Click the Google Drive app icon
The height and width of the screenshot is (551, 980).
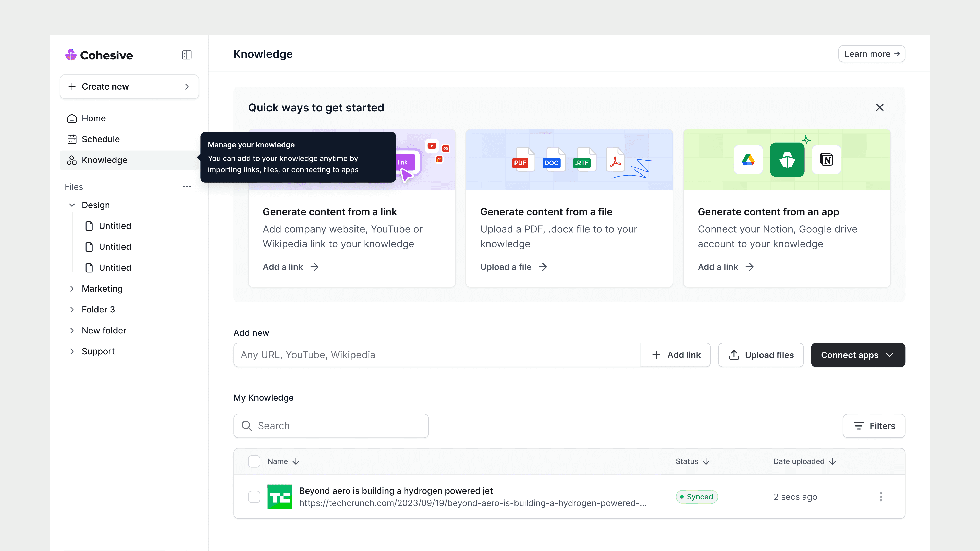point(748,160)
